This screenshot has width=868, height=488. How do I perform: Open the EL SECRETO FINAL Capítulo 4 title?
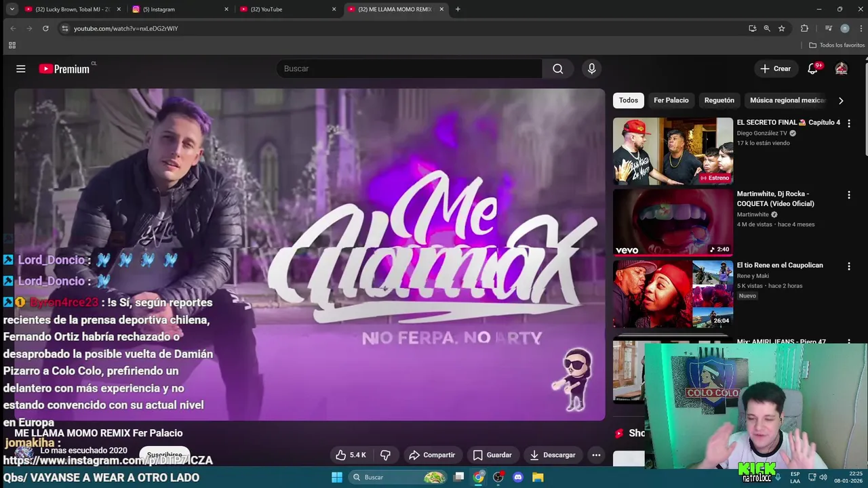[x=788, y=123]
